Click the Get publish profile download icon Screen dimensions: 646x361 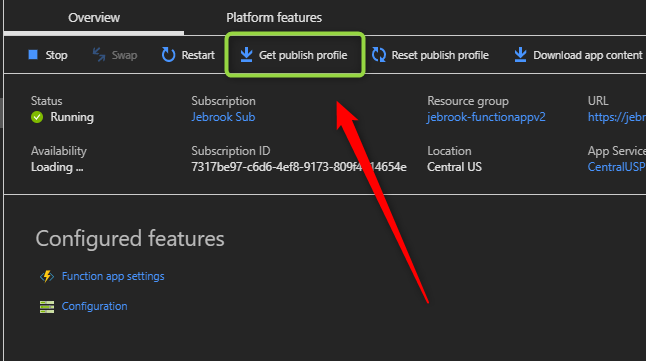pyautogui.click(x=246, y=54)
